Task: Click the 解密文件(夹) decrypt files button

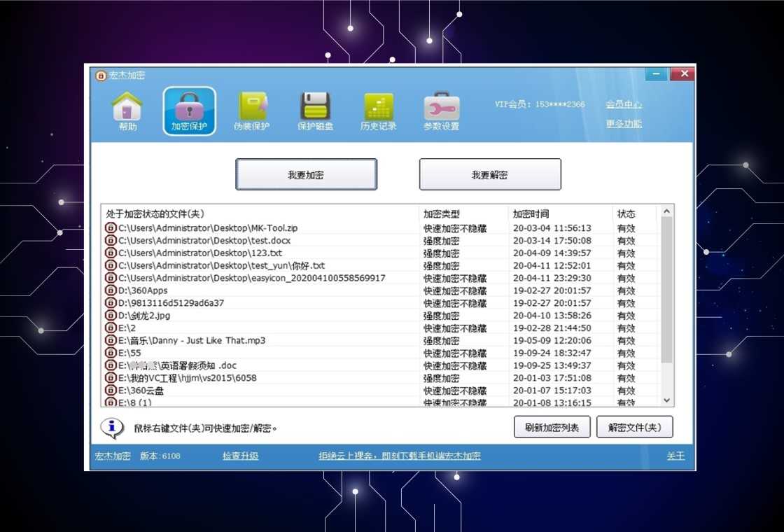Action: pyautogui.click(x=634, y=426)
